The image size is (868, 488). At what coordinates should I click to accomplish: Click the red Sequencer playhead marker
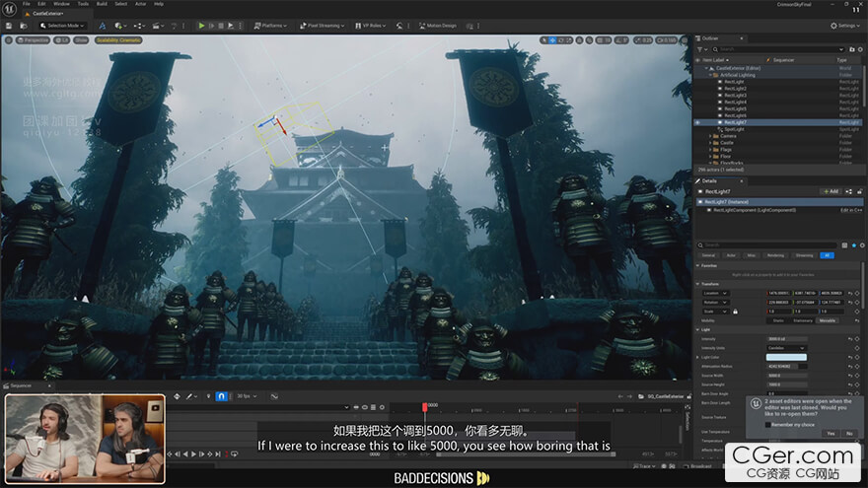424,407
